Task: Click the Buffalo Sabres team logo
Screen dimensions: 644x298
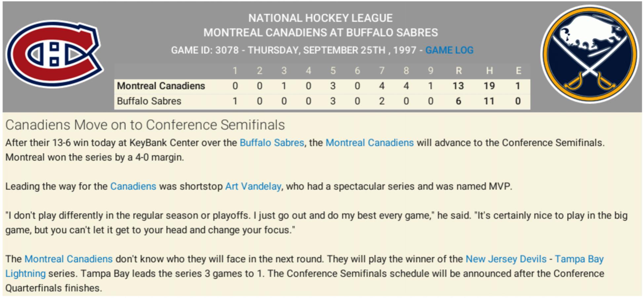Action: click(590, 54)
